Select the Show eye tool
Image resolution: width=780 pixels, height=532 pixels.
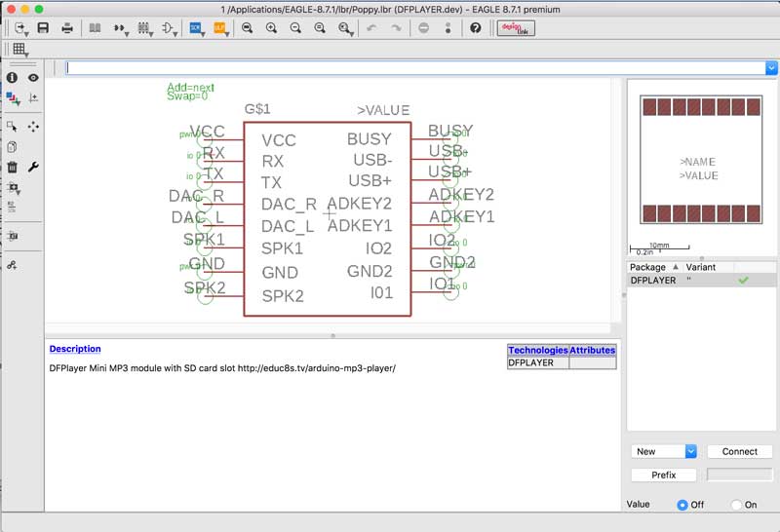pyautogui.click(x=33, y=78)
